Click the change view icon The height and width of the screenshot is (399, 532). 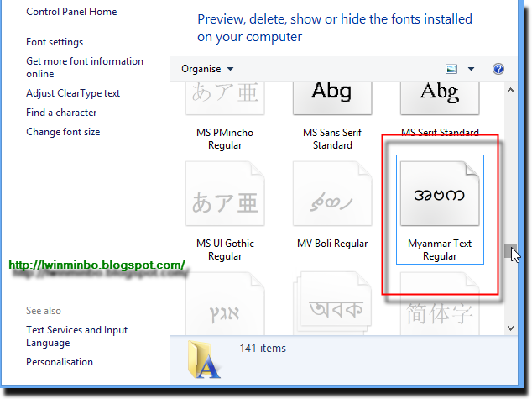click(x=451, y=69)
